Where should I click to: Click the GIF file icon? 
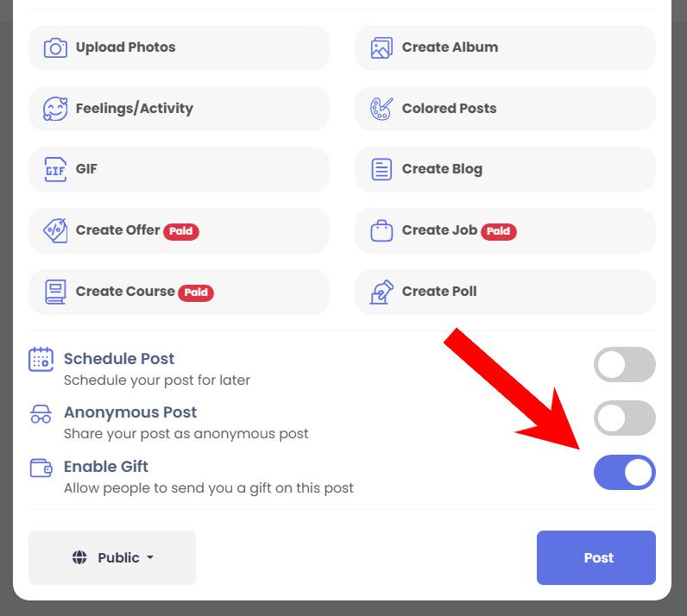[55, 170]
